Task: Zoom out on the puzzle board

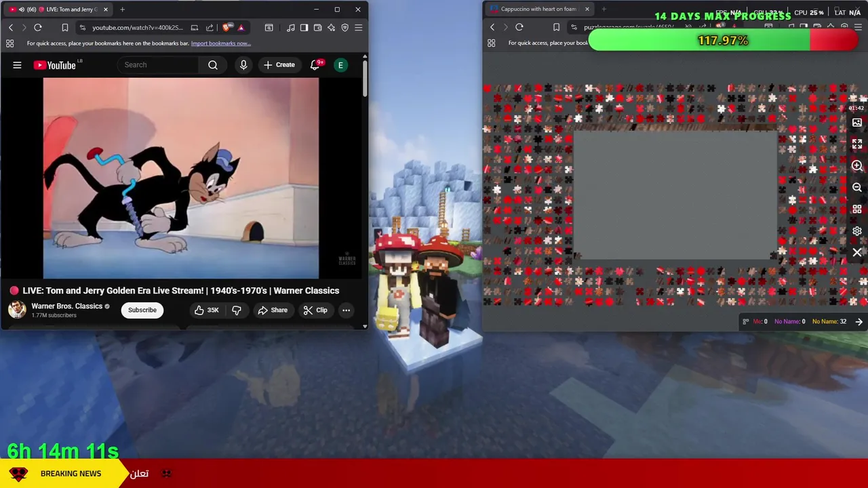Action: [x=857, y=188]
